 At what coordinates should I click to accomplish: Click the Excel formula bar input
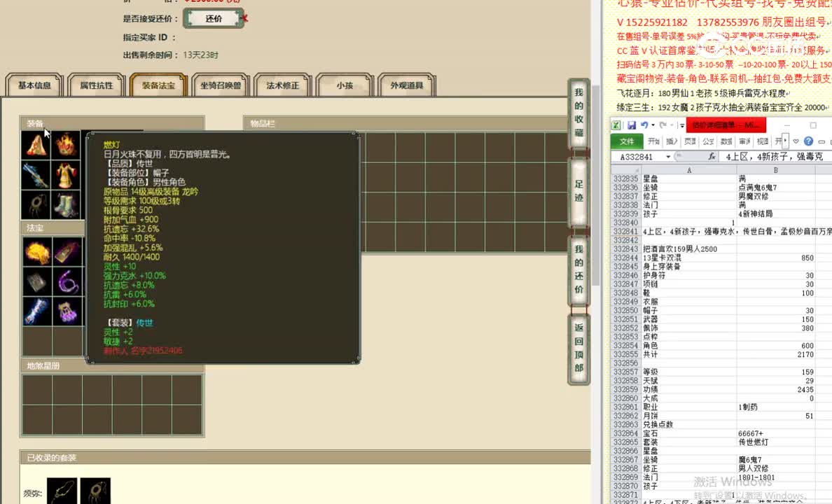(x=776, y=157)
